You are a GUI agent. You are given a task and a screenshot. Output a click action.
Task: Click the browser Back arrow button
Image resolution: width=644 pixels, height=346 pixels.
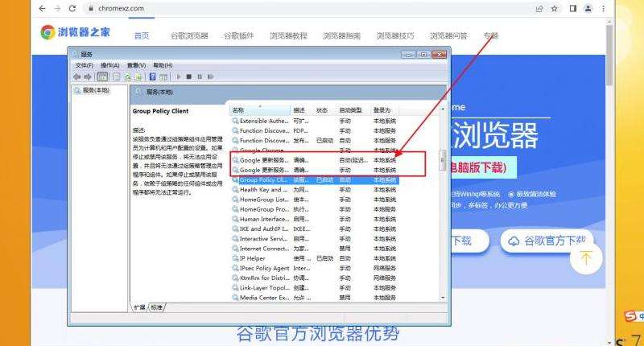pos(42,8)
